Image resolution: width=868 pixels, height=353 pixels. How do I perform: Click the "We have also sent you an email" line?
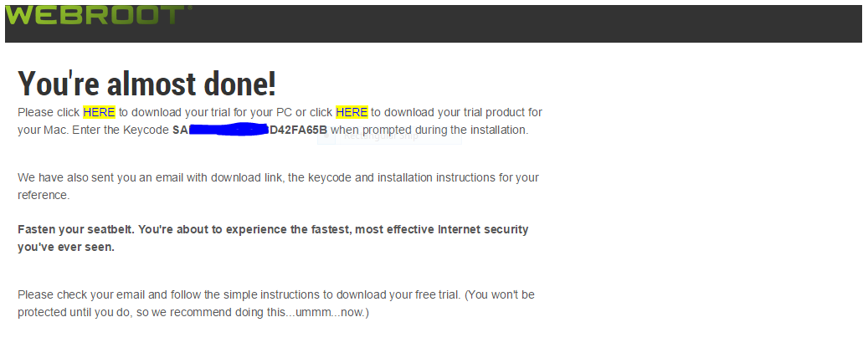click(278, 177)
